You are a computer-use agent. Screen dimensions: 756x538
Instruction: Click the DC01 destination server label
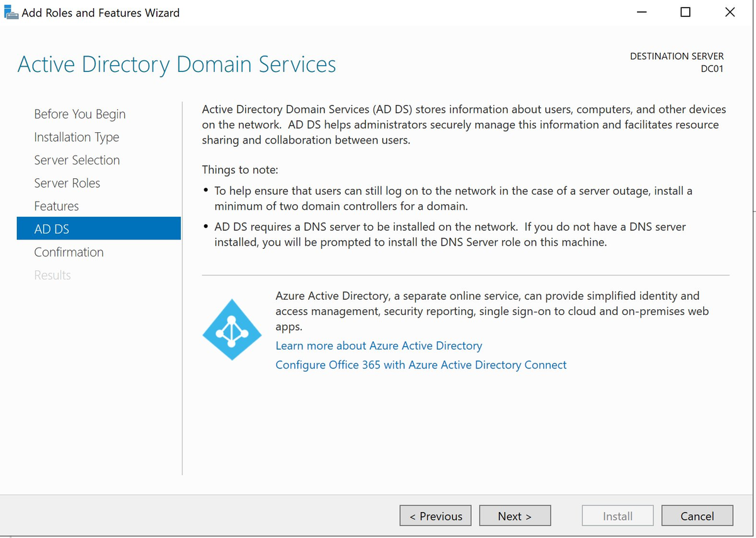(x=711, y=69)
